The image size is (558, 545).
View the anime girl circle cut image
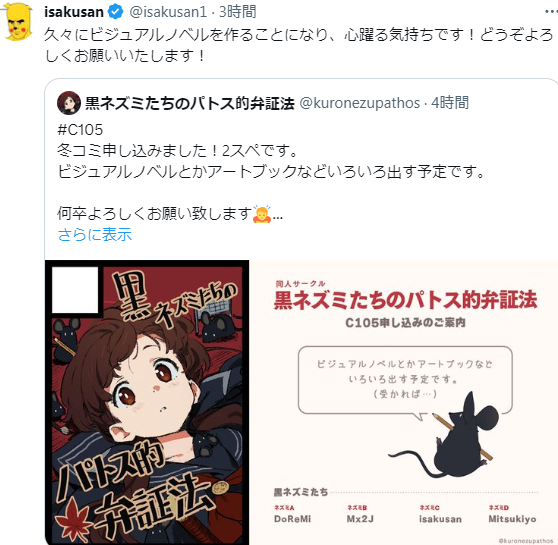coord(147,402)
